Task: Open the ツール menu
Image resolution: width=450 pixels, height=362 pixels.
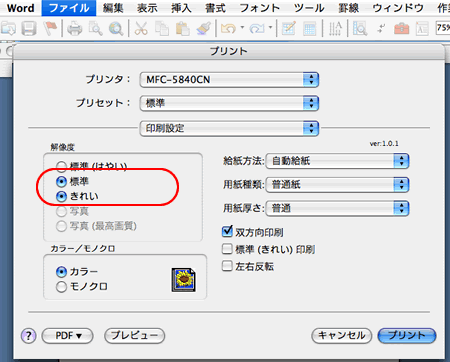Action: coord(309,8)
